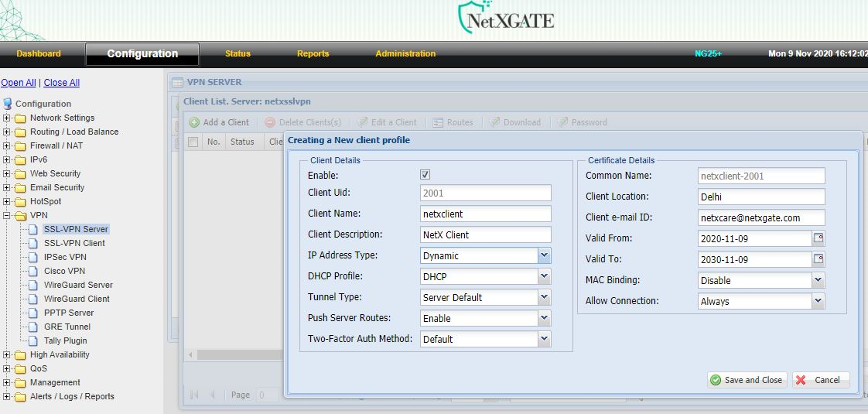Open the Dashboard tab
The height and width of the screenshot is (414, 868).
[x=39, y=53]
